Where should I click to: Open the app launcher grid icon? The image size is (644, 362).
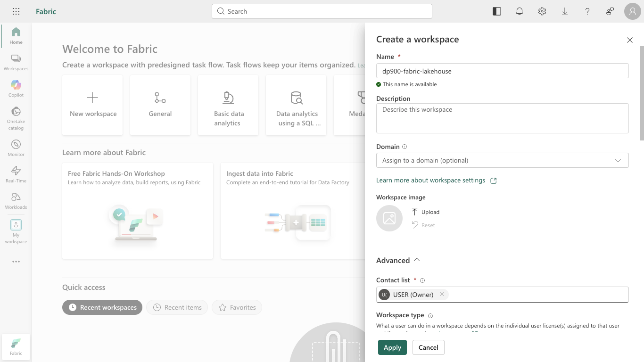tap(16, 11)
